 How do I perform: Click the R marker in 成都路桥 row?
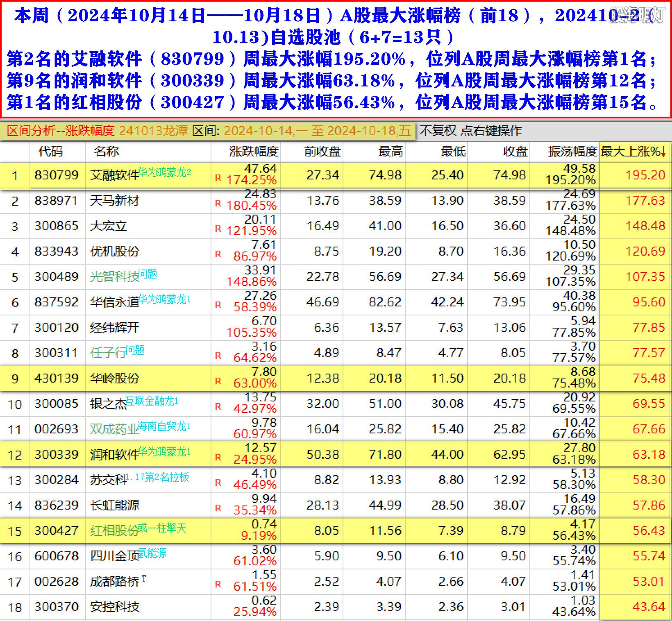click(x=218, y=585)
